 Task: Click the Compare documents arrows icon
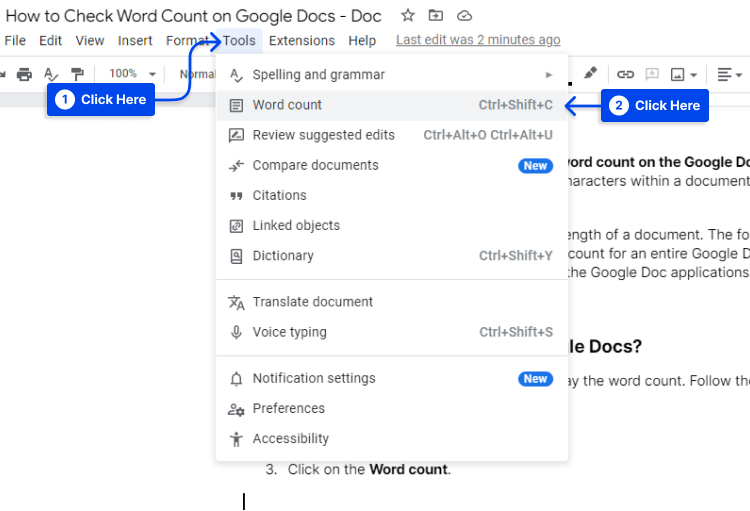(236, 166)
